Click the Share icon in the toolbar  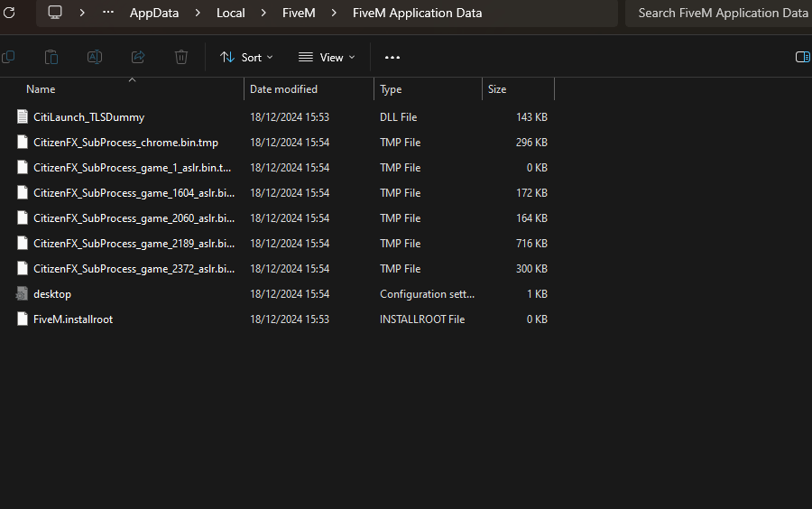pos(138,57)
